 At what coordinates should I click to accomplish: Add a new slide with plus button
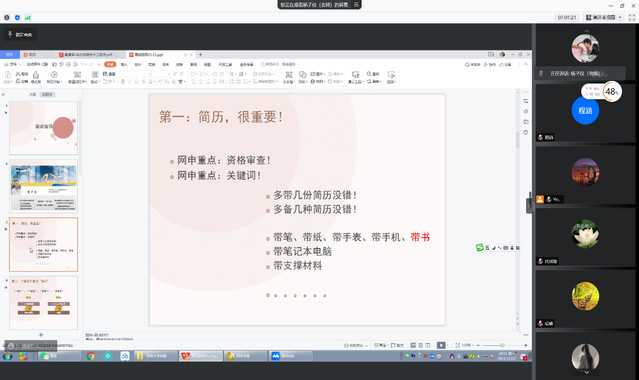(41, 335)
